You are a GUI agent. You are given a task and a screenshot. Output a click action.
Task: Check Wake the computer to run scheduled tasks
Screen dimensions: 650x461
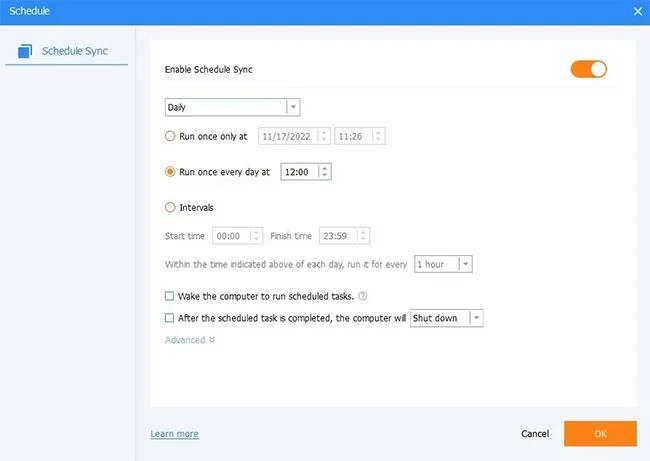coord(169,296)
